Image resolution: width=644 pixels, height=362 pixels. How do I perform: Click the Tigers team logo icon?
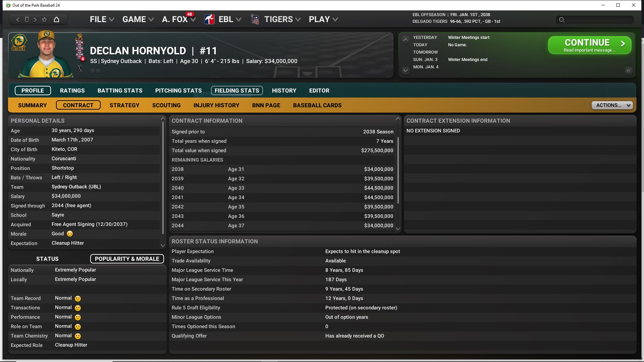click(x=255, y=19)
